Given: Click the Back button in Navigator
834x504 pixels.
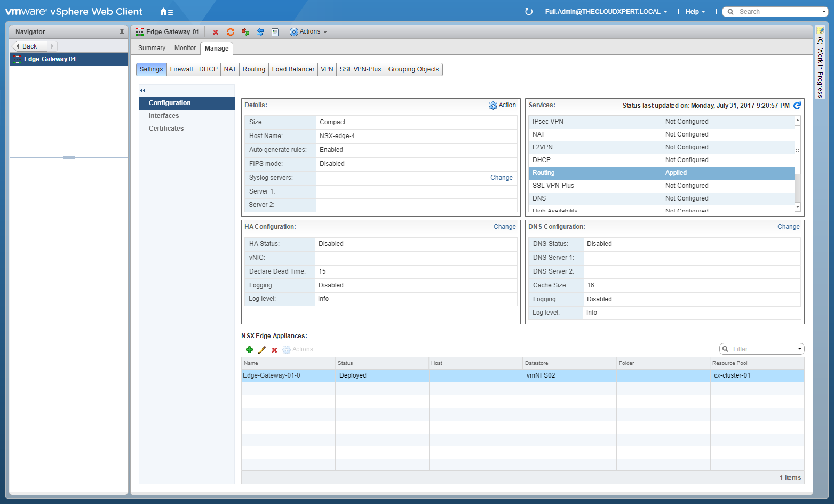Looking at the screenshot, I should [29, 46].
